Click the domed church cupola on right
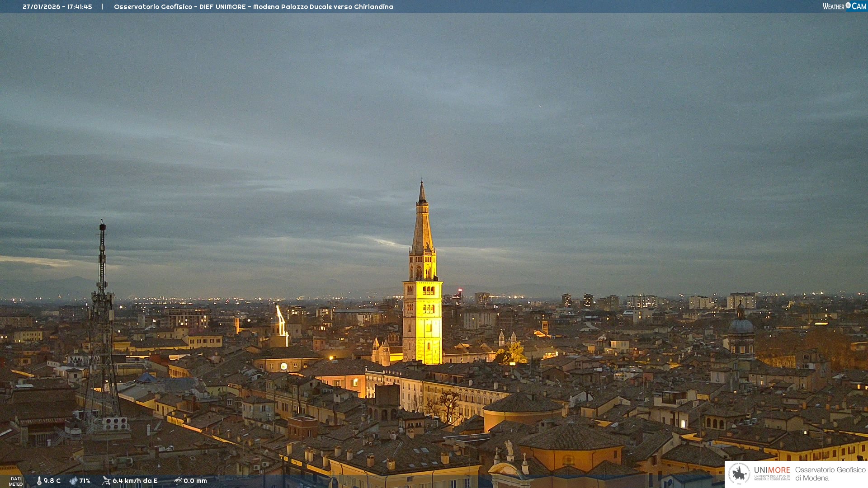This screenshot has width=868, height=488. point(741,325)
